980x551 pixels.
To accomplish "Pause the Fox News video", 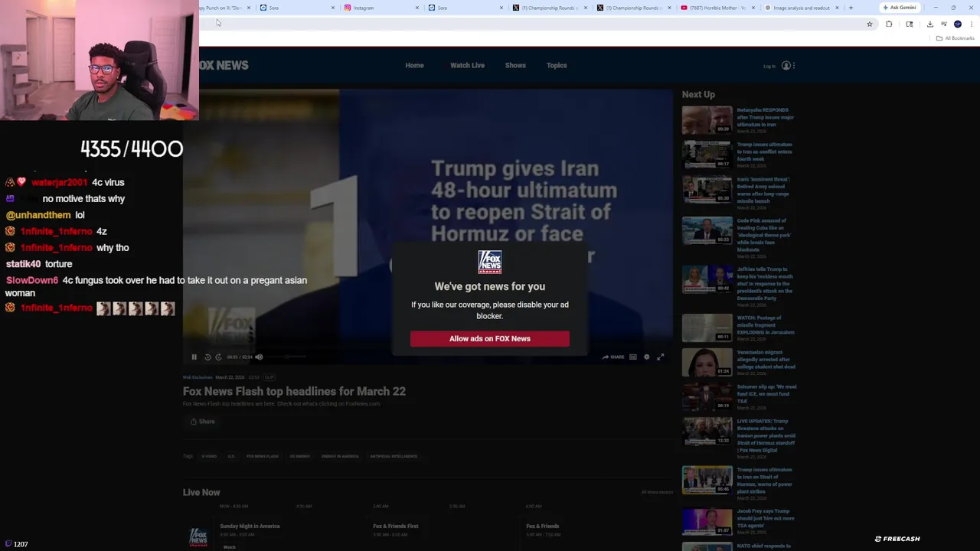I will pyautogui.click(x=194, y=357).
